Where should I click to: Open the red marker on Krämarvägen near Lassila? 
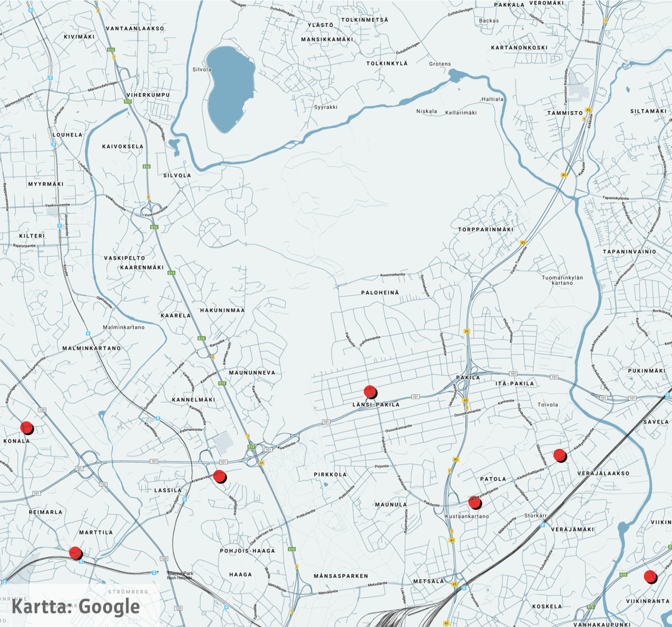pos(220,477)
